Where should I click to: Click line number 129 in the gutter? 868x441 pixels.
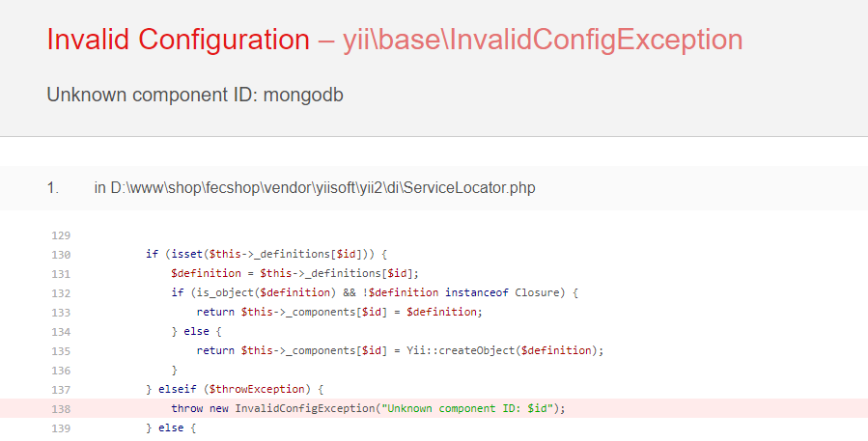pyautogui.click(x=61, y=235)
